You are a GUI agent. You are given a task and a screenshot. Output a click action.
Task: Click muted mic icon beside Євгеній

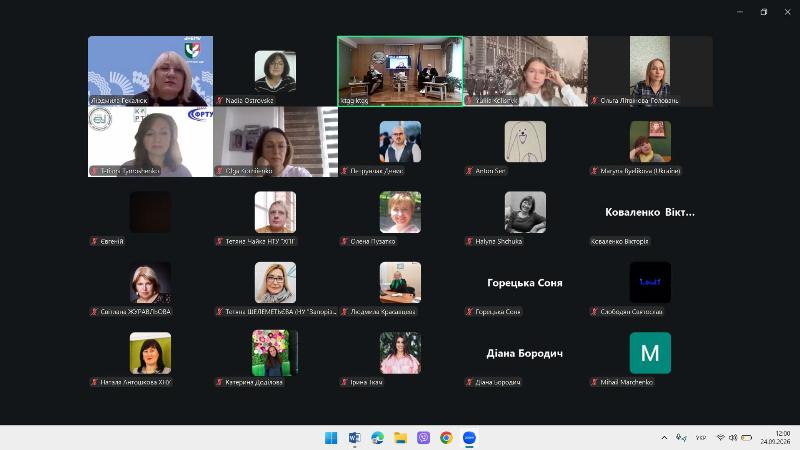click(94, 241)
